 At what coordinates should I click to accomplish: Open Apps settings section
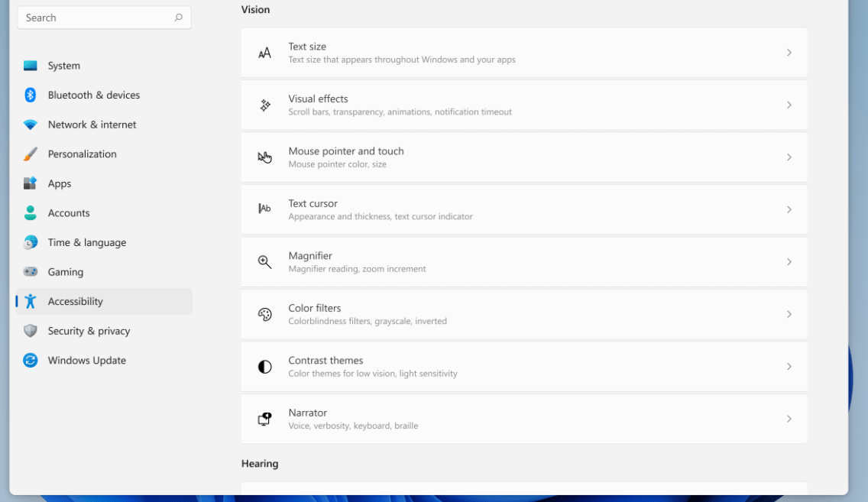[x=60, y=183]
